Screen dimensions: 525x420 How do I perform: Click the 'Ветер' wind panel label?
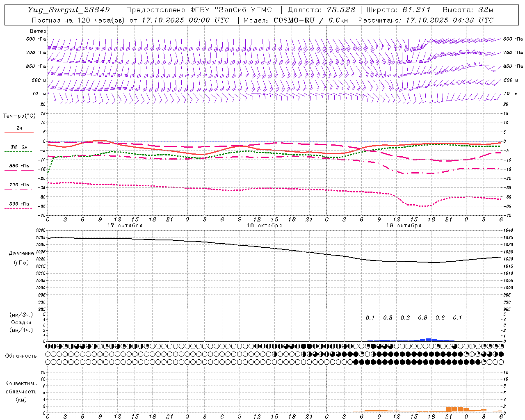tap(38, 31)
